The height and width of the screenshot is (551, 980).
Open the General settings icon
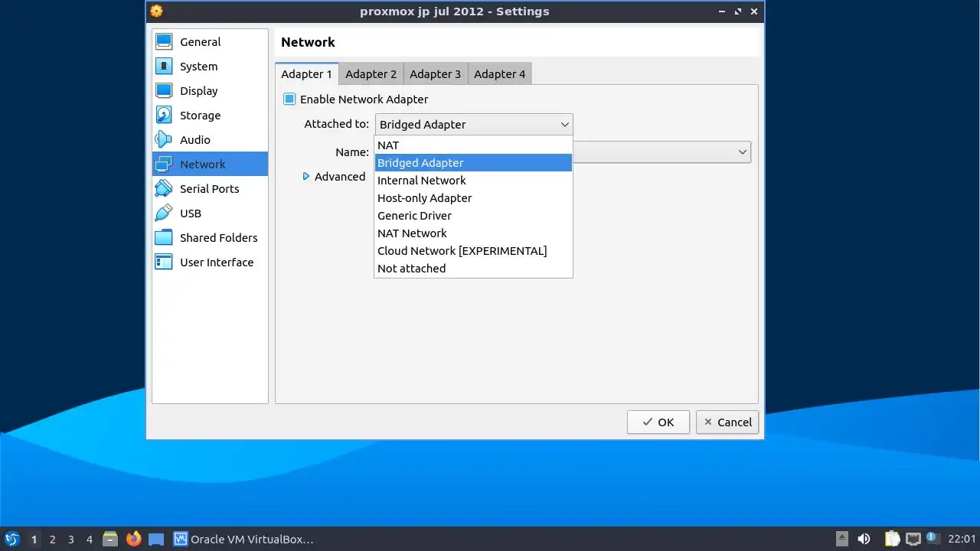point(164,41)
